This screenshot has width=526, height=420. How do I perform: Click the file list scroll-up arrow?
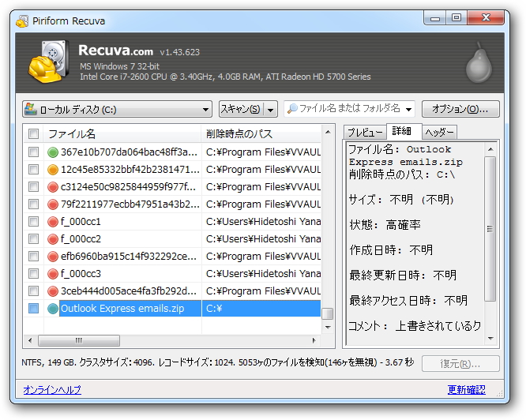(328, 133)
